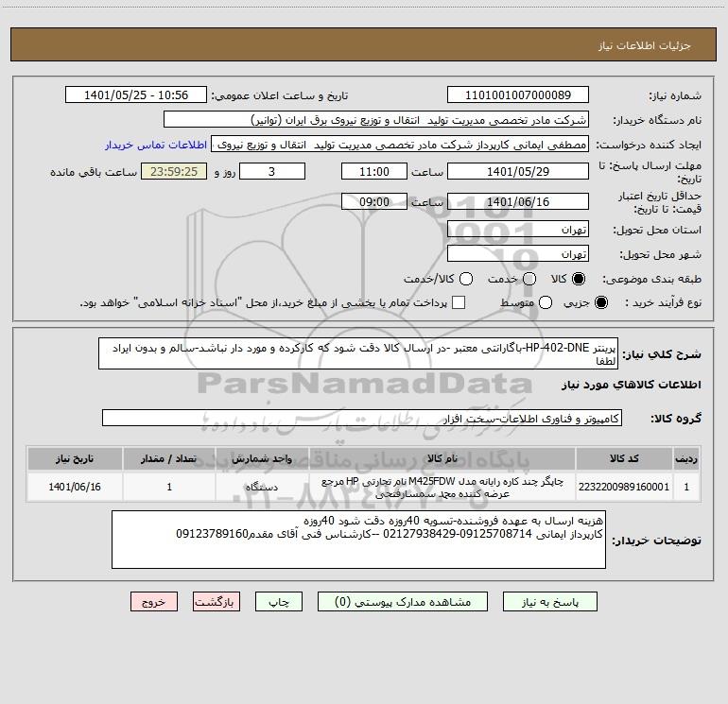Click product name cell M425FDW
The image size is (728, 704).
[442, 487]
